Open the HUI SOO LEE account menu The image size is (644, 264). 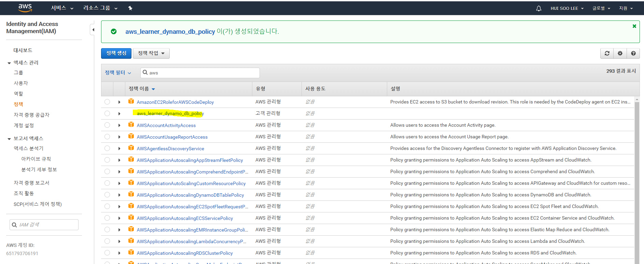pos(567,8)
